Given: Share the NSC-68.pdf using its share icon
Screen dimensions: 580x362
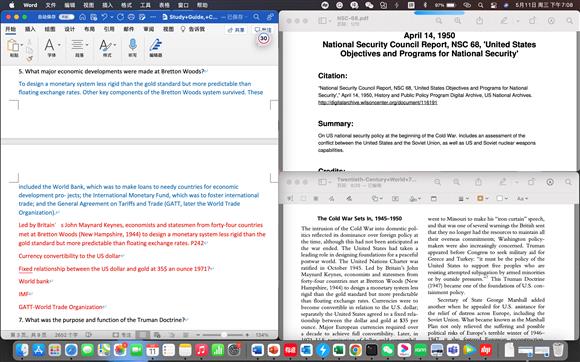Looking at the screenshot, I should point(479,21).
